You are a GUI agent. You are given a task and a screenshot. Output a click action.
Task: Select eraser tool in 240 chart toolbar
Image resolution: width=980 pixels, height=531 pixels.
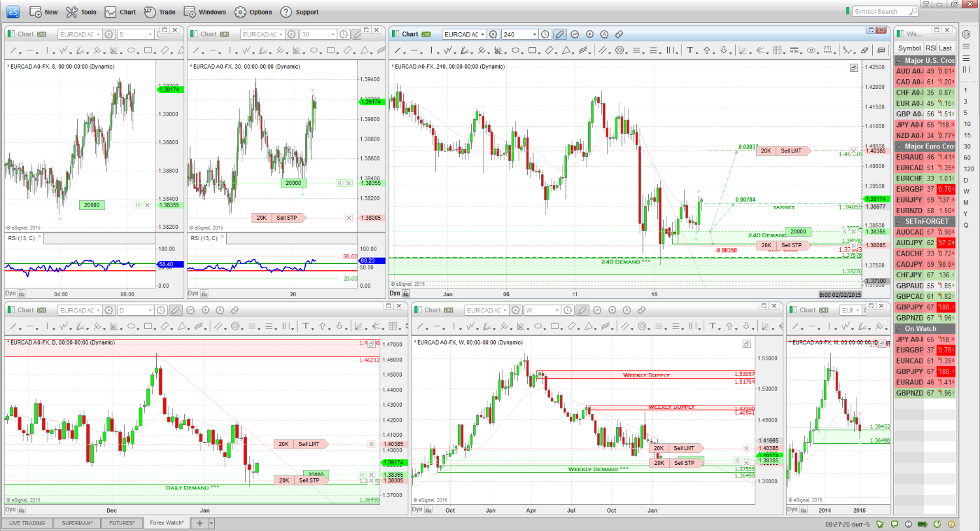pyautogui.click(x=866, y=50)
